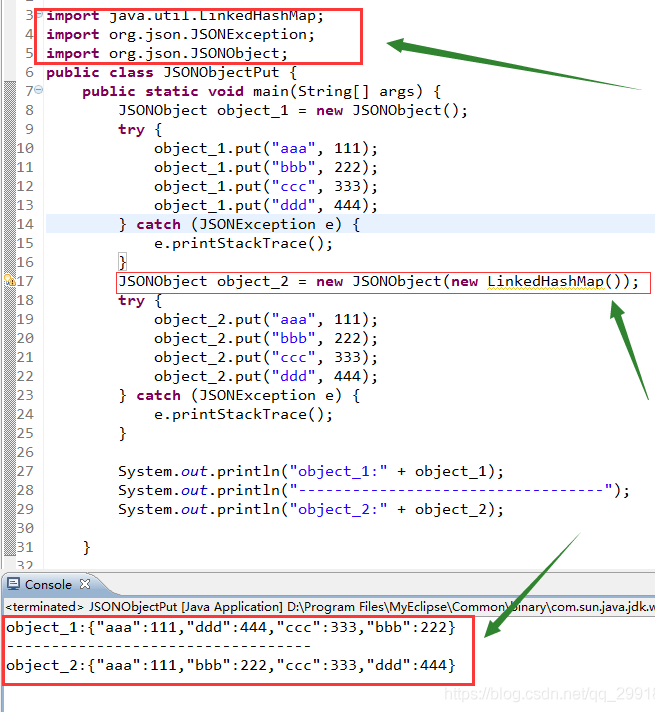
Task: Select line object_1.put("bbb", 222);
Action: [266, 168]
